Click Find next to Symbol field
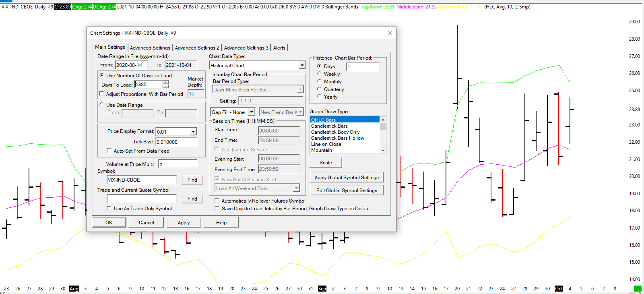Screen dimensions: 644x294 tap(192, 180)
